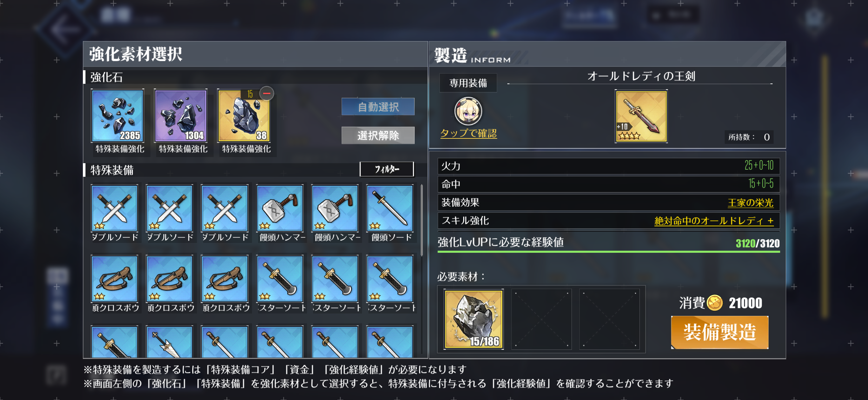The height and width of the screenshot is (400, 868).
Task: Click the equipment list vertical scrollbar
Action: [421, 221]
